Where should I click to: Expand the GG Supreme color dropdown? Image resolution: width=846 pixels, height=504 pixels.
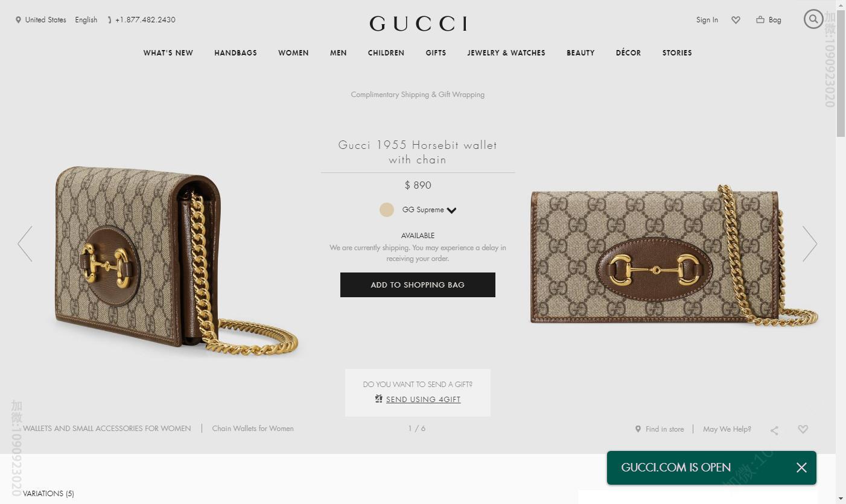pyautogui.click(x=452, y=210)
